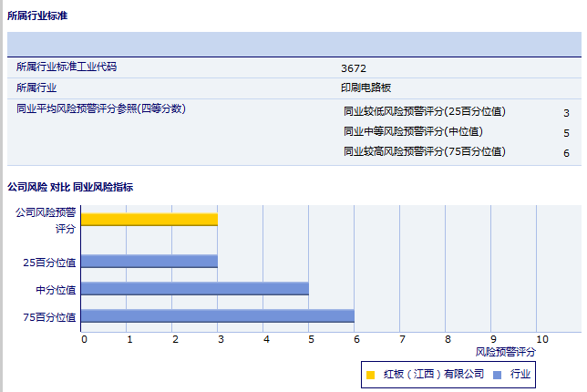Screen dimensions: 587x392
Task: Click the 所属行业标准 section heading
Action: coord(37,16)
